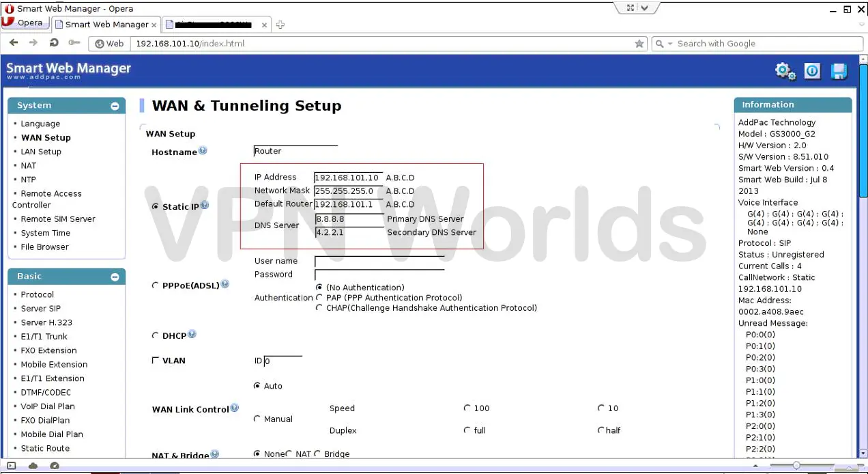Save settings with the floppy disk icon
Image resolution: width=868 pixels, height=474 pixels.
click(x=839, y=70)
